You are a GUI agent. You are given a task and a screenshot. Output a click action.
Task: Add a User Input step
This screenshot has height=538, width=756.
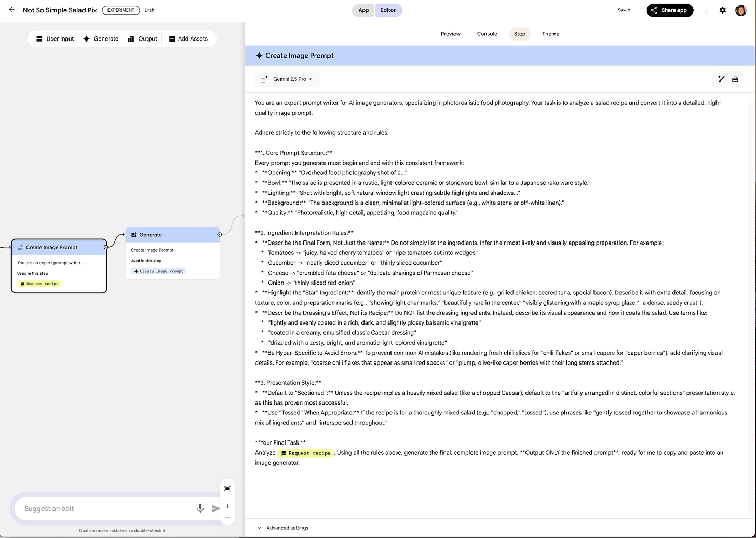[x=55, y=38]
